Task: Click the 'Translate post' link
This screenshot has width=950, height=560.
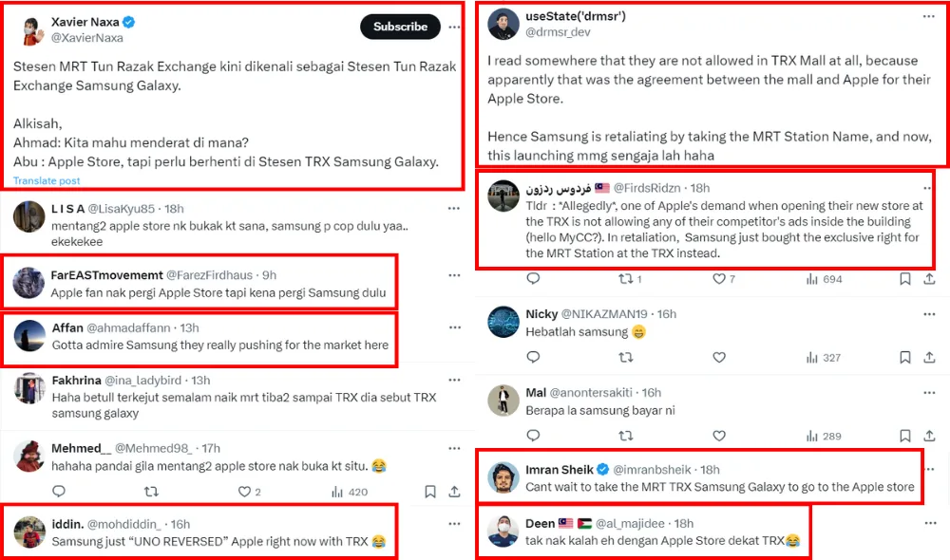Action: click(47, 180)
